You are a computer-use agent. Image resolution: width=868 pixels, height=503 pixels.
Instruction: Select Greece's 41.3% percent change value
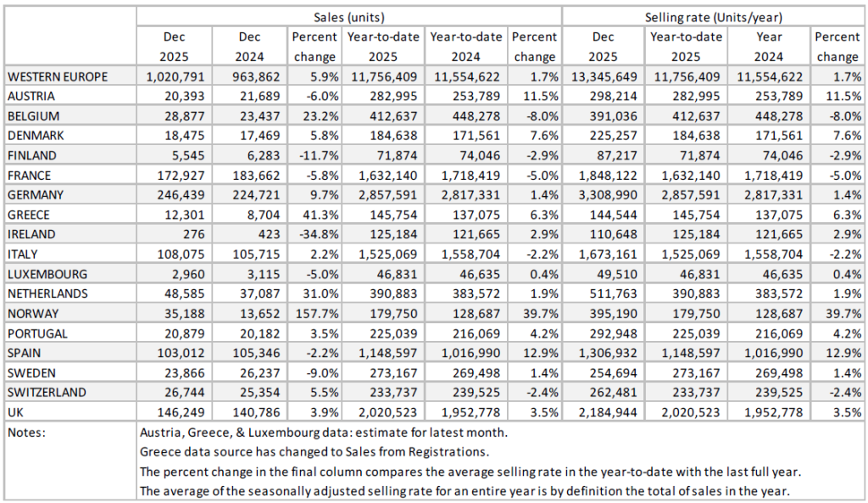pyautogui.click(x=315, y=214)
